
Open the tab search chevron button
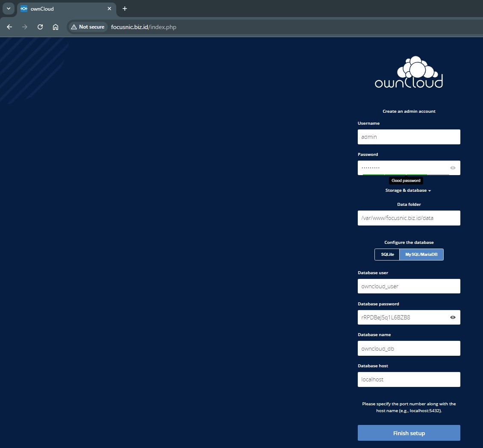8,9
